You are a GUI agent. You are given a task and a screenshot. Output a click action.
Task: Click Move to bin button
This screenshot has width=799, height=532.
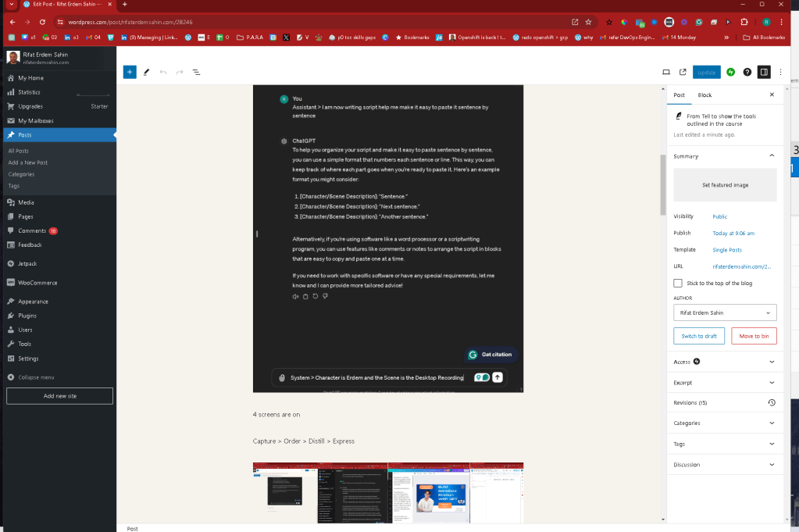coord(754,336)
